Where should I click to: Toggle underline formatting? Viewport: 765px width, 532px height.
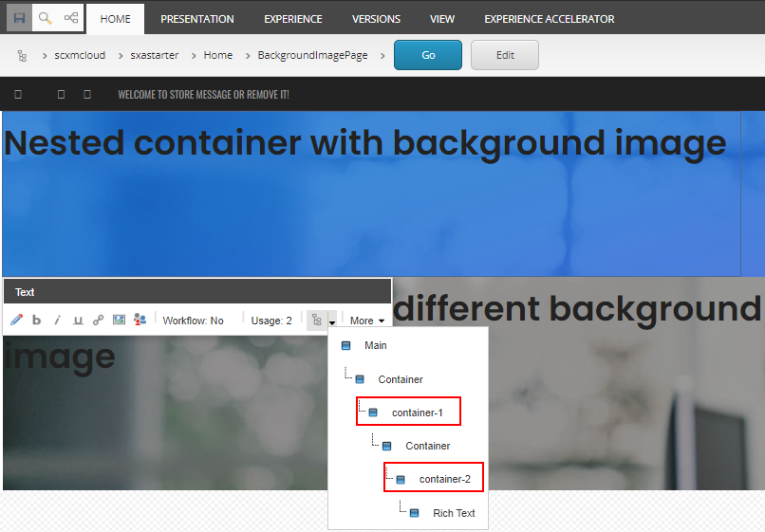(78, 320)
